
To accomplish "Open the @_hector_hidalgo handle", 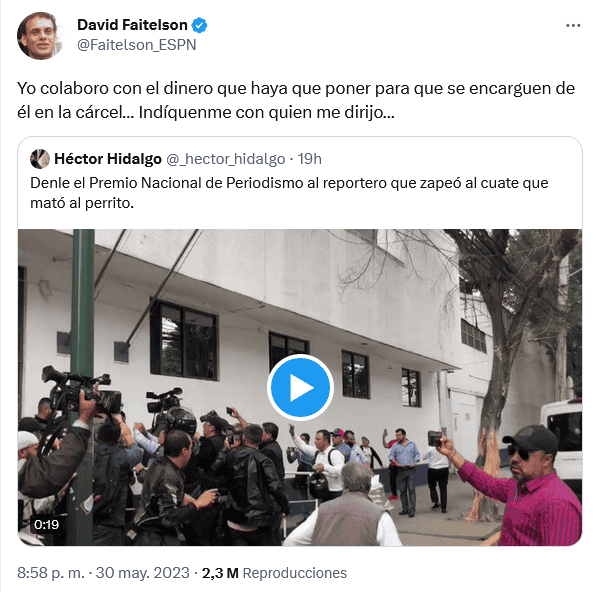I will point(225,159).
